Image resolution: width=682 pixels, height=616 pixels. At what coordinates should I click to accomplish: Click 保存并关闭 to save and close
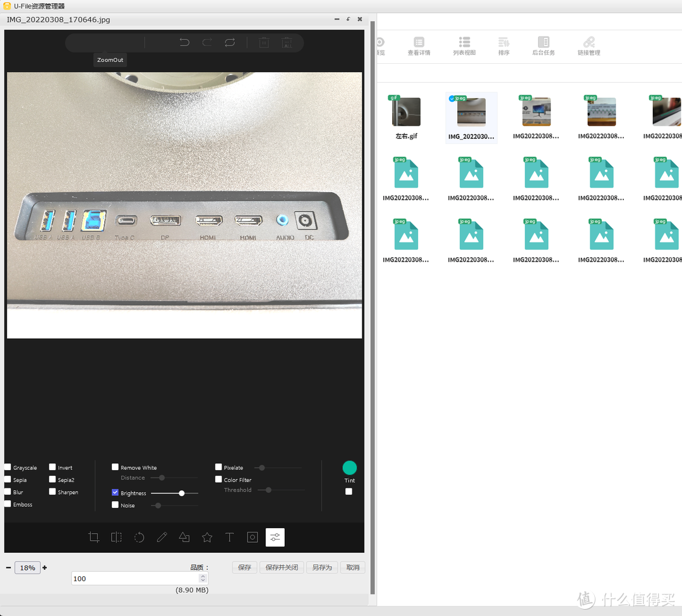pos(282,568)
